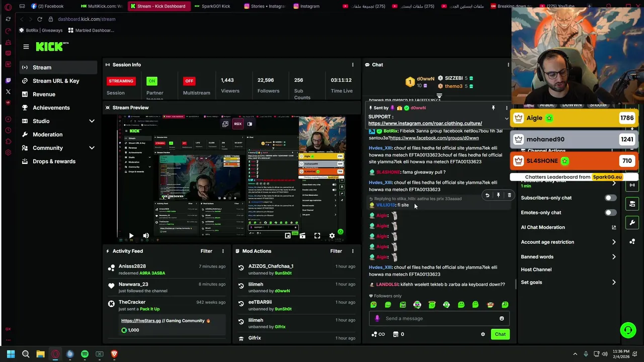Viewport: 644px width, 362px height.
Task: Pin the hovered VILLIO13 chat message
Action: (x=498, y=195)
